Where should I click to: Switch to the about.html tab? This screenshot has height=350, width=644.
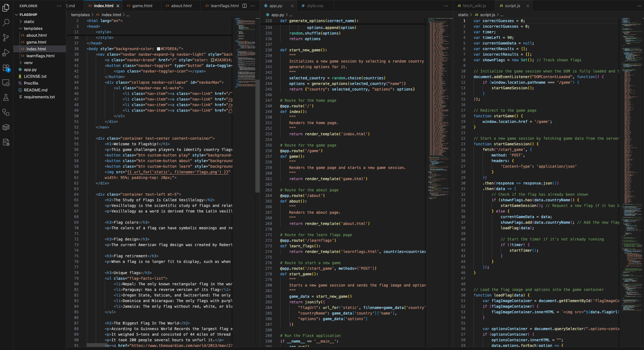[181, 6]
